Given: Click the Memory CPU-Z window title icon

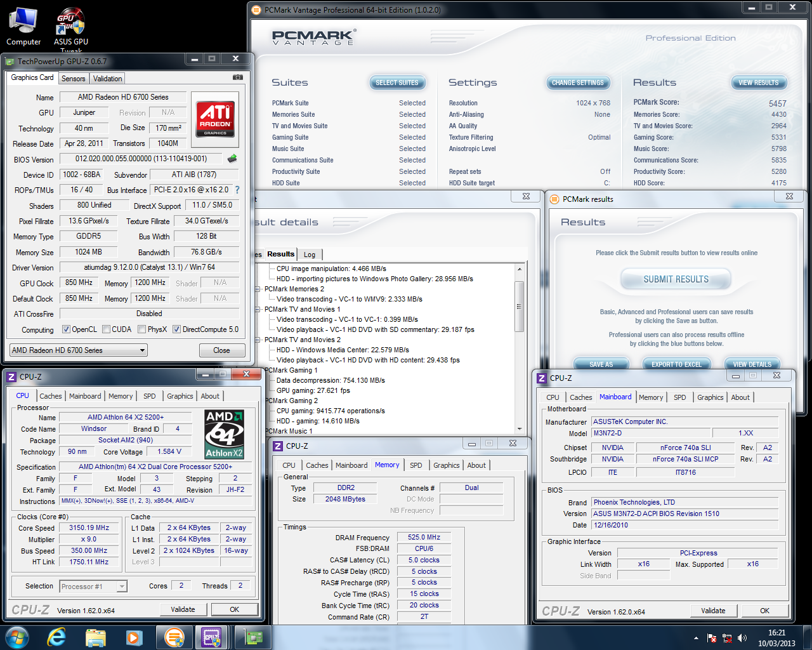Looking at the screenshot, I should pyautogui.click(x=278, y=446).
